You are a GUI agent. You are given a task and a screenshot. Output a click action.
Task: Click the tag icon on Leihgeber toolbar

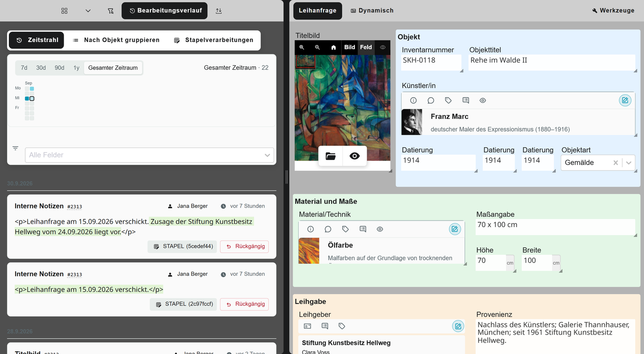point(342,326)
